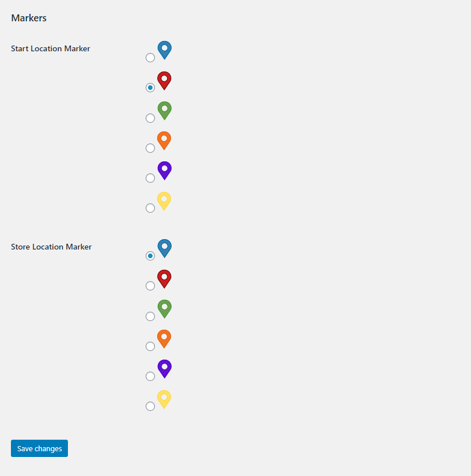Select the green Store Location marker icon
The width and height of the screenshot is (471, 476).
pos(164,309)
